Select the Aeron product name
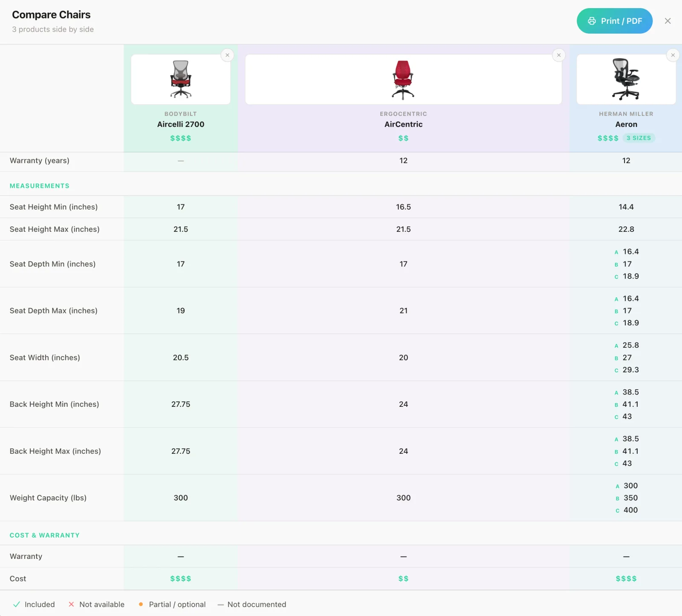The width and height of the screenshot is (682, 616). (626, 124)
